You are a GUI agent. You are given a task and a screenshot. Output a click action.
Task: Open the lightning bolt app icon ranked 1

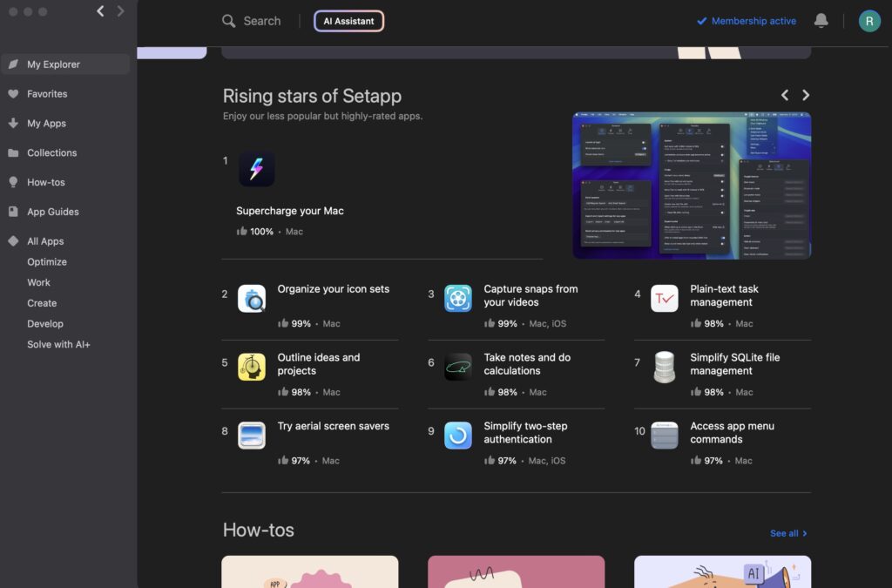tap(257, 169)
